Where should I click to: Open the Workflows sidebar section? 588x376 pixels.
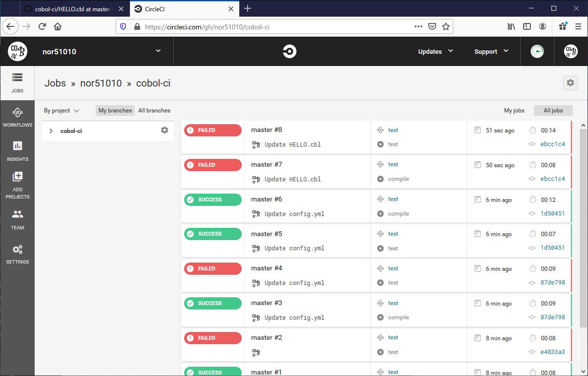[x=17, y=117]
